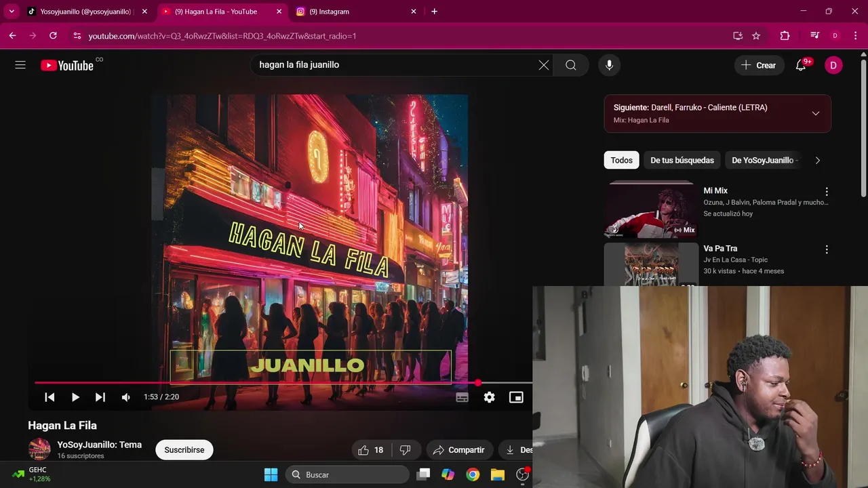Screen dimensions: 868x488
Task: Open the channel avatar beside YoSoyJuanillo
Action: click(39, 449)
